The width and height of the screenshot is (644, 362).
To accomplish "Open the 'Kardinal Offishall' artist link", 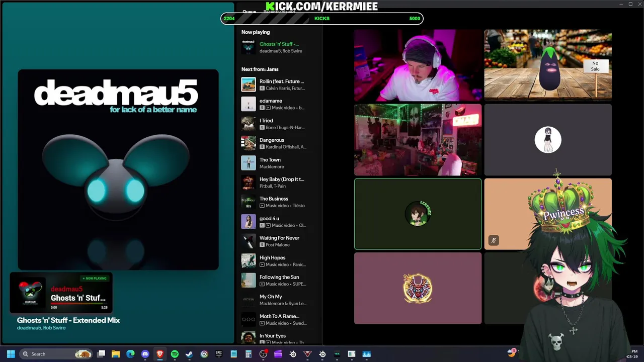I will 286,147.
